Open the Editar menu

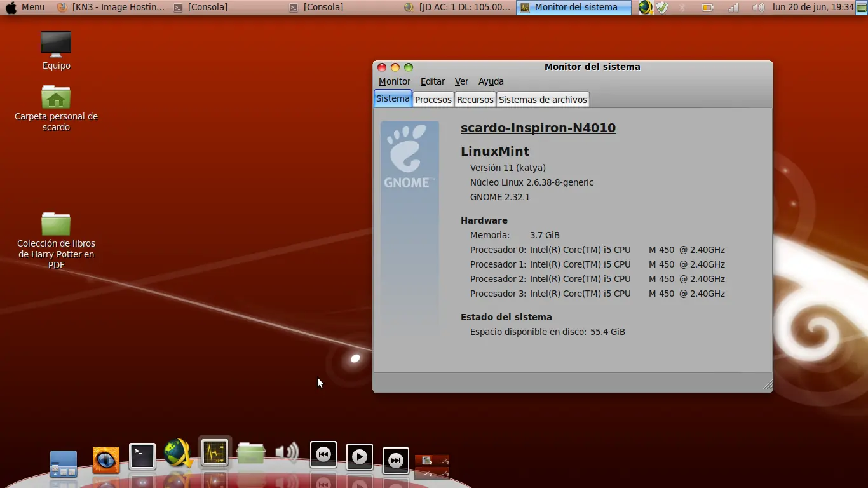433,81
